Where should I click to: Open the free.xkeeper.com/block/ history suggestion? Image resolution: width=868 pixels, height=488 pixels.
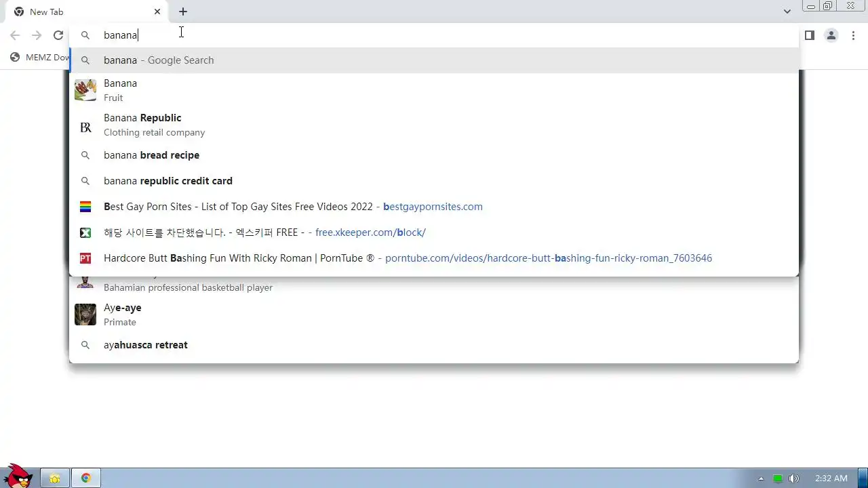pyautogui.click(x=434, y=232)
